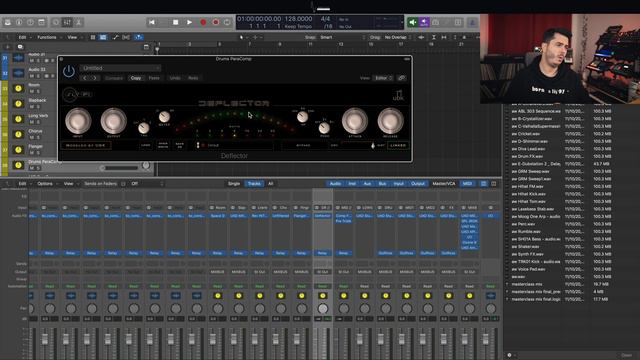Toggle the Input channel filter in mixer

point(398,184)
